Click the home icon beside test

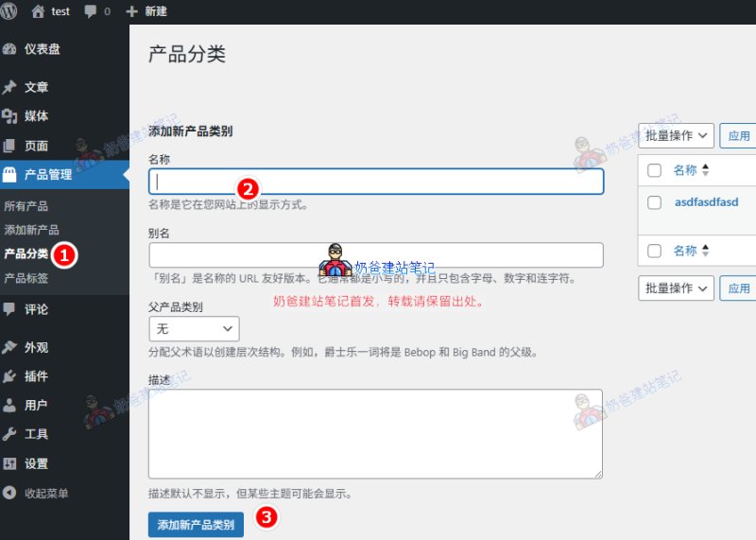click(38, 11)
